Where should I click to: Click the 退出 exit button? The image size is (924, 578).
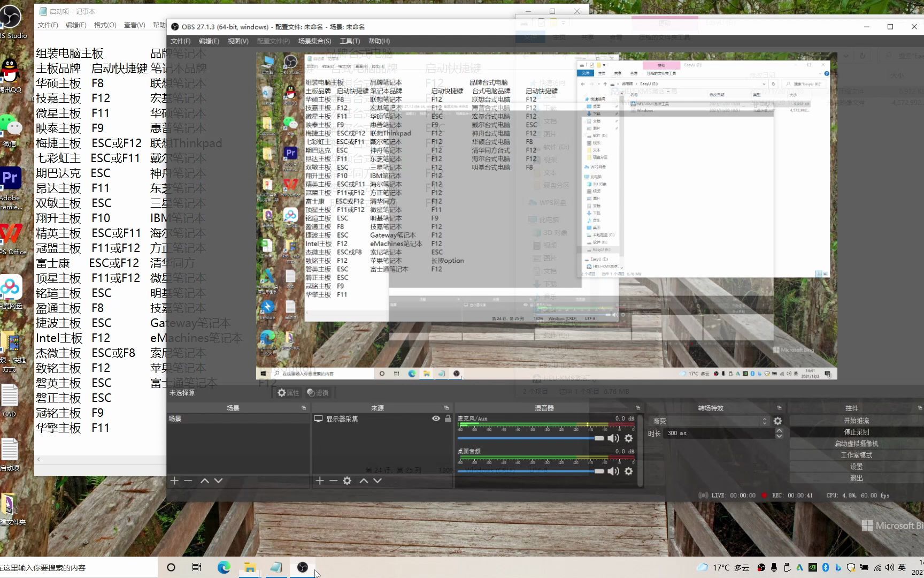pos(856,478)
